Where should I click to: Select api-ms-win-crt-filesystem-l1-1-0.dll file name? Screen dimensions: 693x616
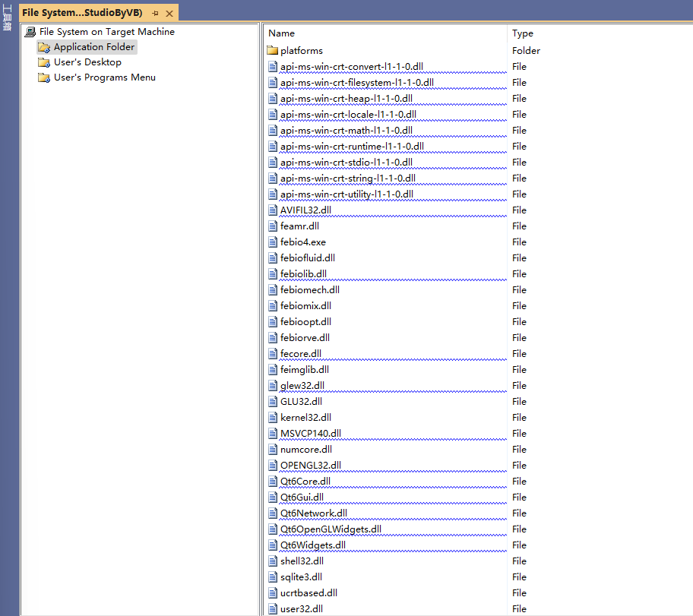pos(357,83)
